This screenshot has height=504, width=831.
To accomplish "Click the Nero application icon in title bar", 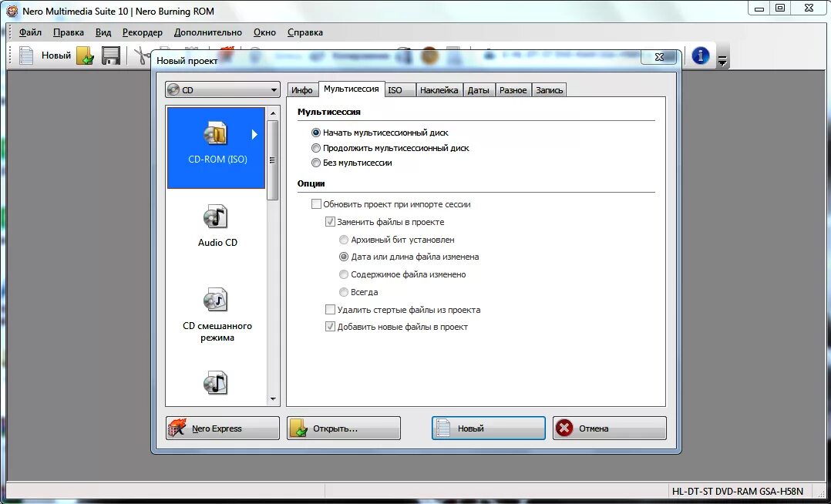I will click(12, 11).
